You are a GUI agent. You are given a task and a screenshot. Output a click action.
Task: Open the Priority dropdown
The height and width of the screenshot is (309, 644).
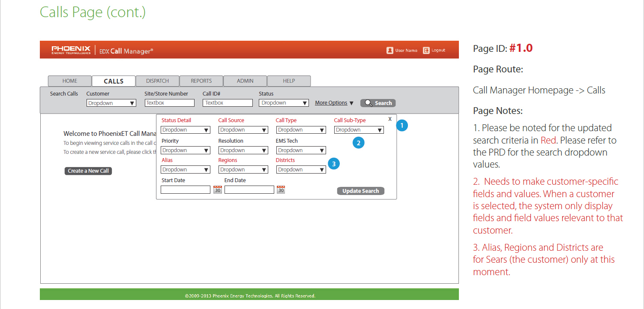tap(186, 150)
